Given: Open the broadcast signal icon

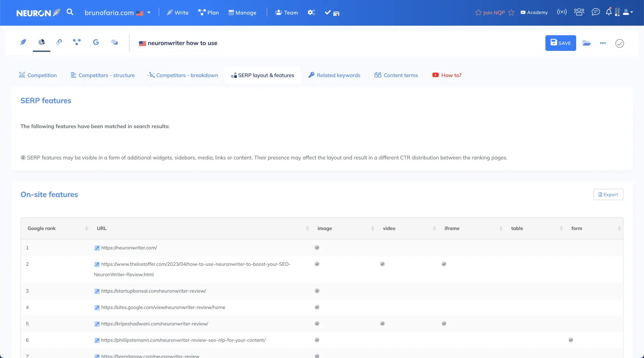Looking at the screenshot, I should point(562,12).
